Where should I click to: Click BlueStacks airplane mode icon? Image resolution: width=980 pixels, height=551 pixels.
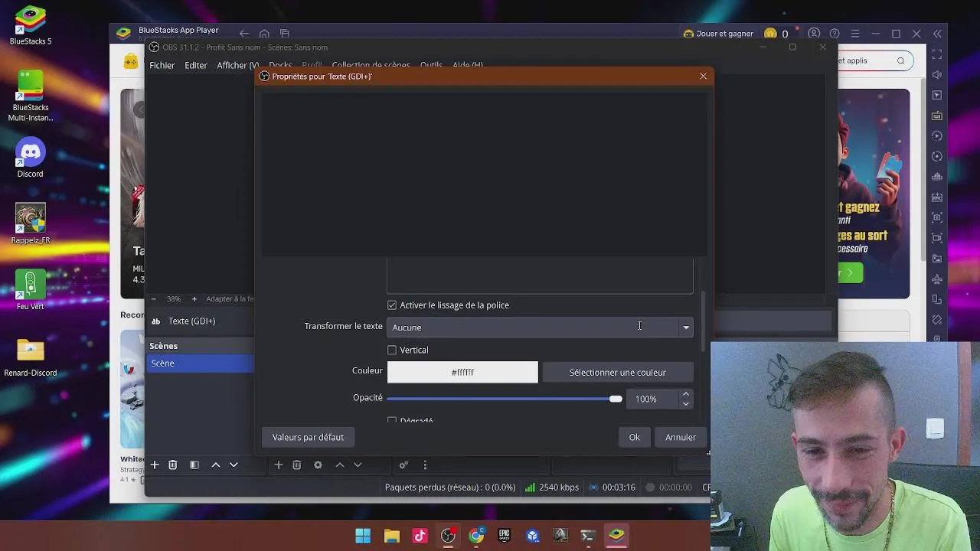937,279
